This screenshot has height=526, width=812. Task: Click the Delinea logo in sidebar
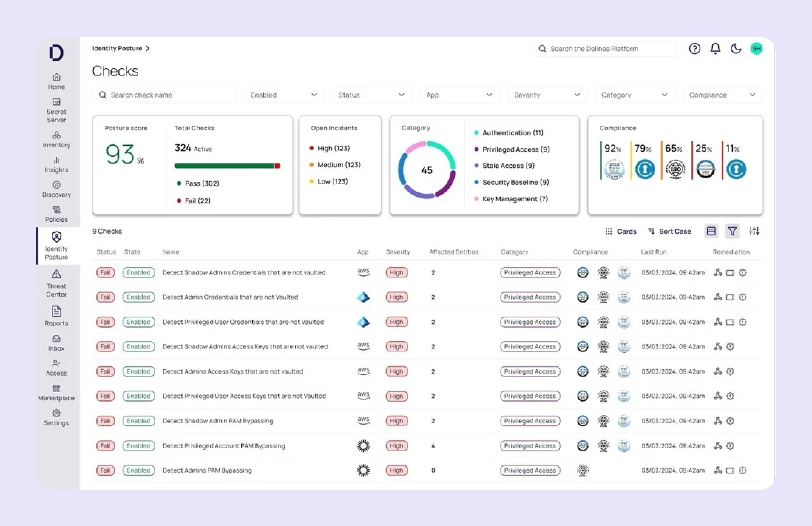pyautogui.click(x=56, y=53)
